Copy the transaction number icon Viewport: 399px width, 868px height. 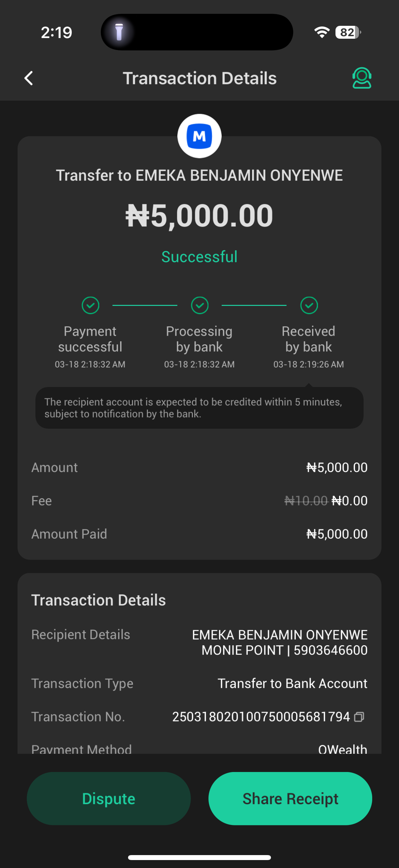(x=359, y=717)
